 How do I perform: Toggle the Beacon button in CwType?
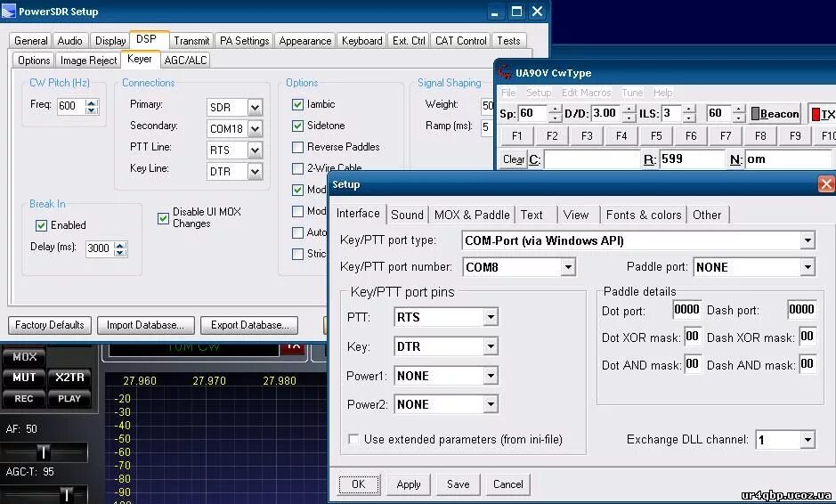click(775, 114)
